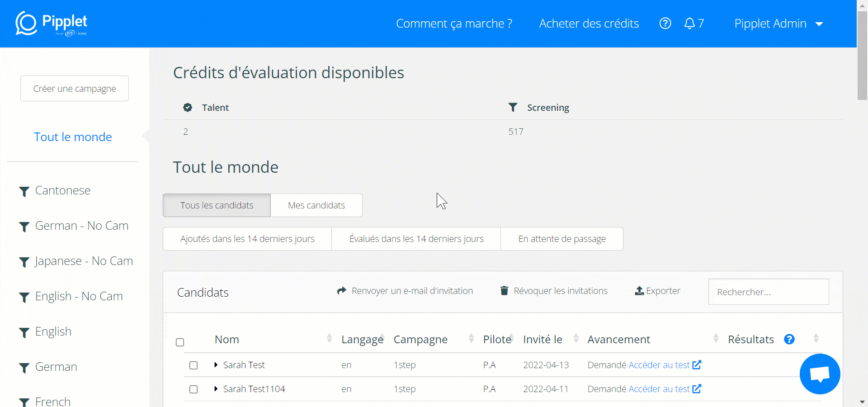Click the Pipplet logo icon
The image size is (868, 407).
(x=26, y=23)
